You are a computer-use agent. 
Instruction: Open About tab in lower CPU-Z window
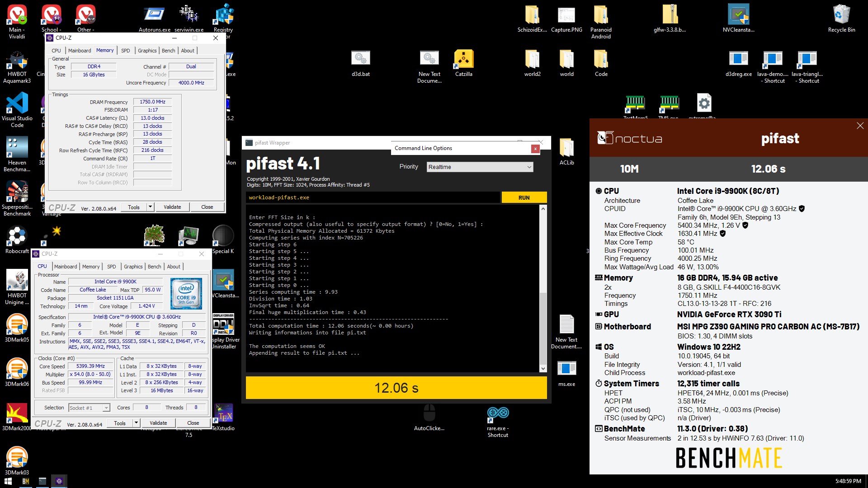click(x=174, y=267)
